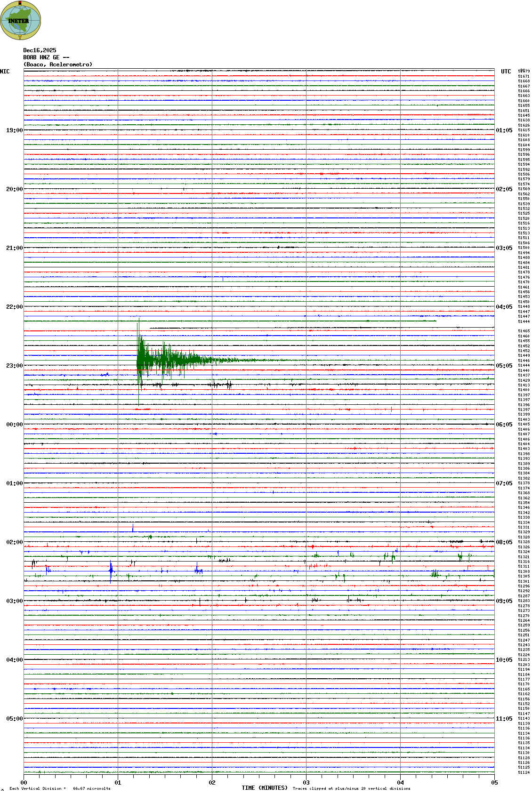Image resolution: width=532 pixels, height=795 pixels.
Task: Click the Boaco, Acelerometro subtitle
Action: [58, 64]
